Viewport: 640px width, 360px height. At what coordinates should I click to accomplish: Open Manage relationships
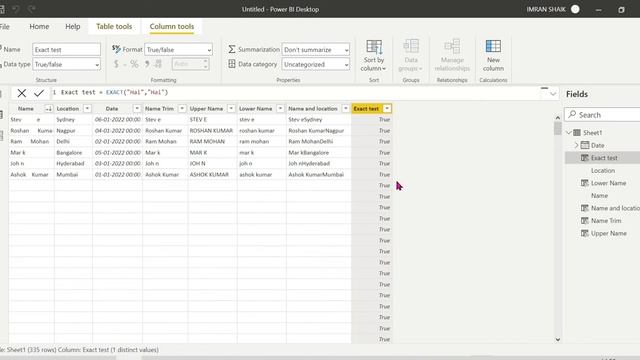[x=452, y=56]
